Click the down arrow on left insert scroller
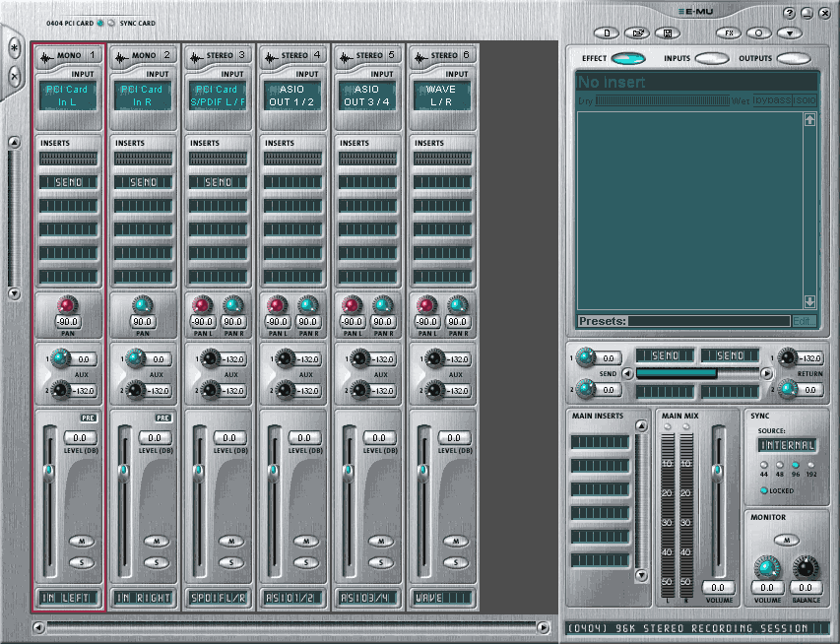The image size is (840, 644). point(14,293)
